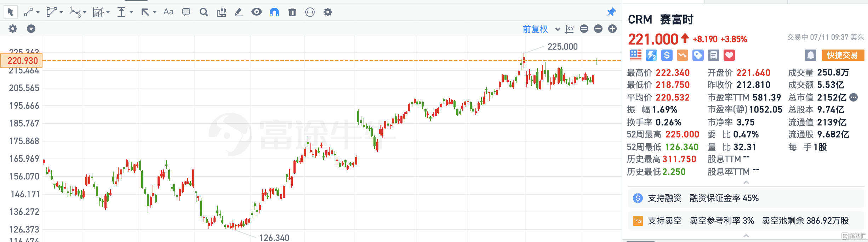Toggle the blue pin toolbar icon
This screenshot has height=242, width=868.
(x=611, y=12)
